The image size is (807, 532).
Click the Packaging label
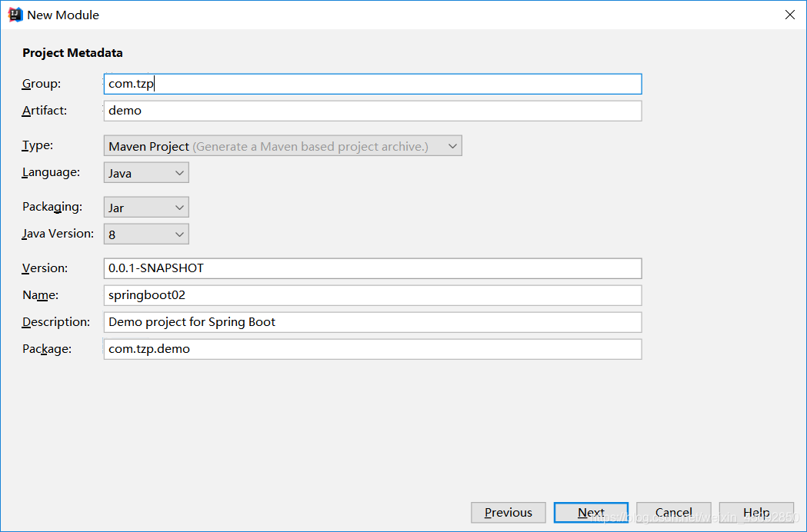pos(52,207)
